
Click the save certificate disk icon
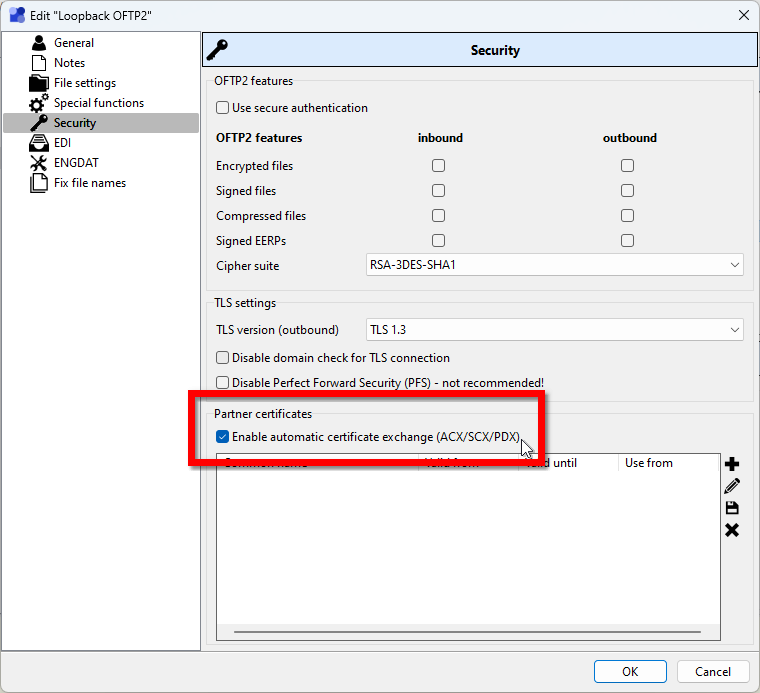click(732, 508)
